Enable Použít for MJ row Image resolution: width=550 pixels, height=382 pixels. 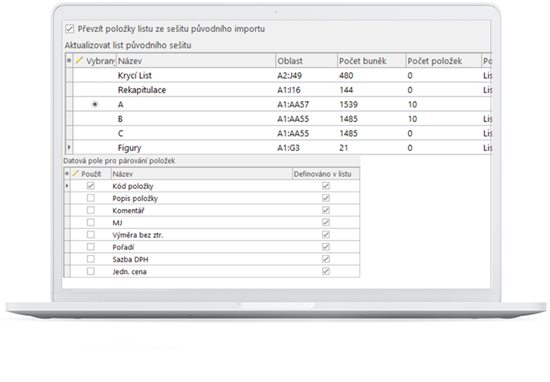(x=91, y=222)
